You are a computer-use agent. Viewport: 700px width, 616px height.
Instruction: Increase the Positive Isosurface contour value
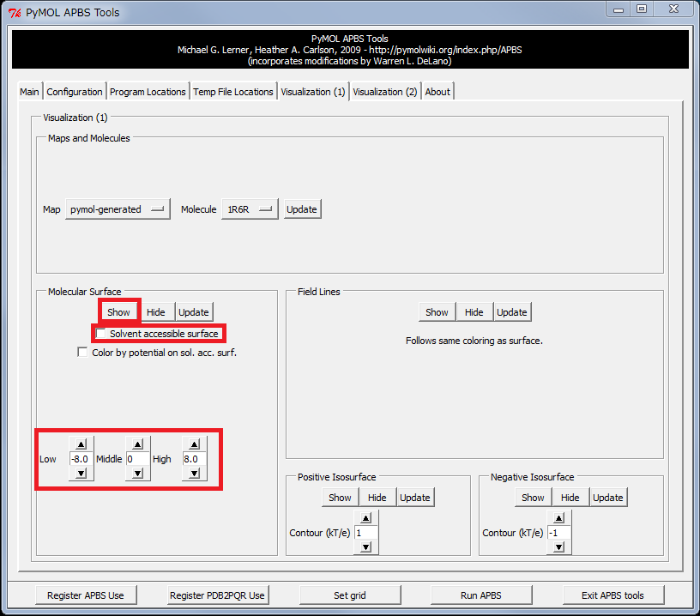366,518
